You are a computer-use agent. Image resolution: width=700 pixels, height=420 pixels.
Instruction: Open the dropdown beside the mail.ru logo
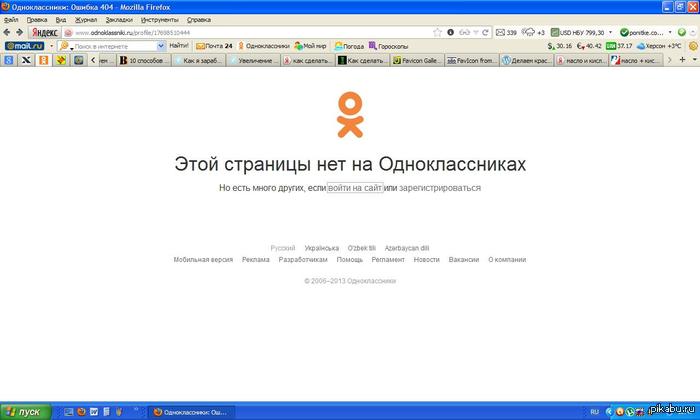tap(51, 46)
